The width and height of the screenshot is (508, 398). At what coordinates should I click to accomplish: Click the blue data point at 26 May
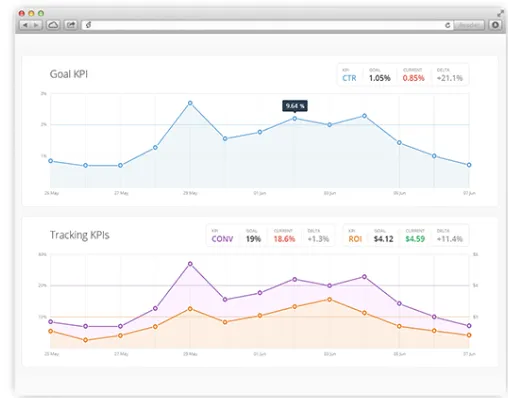coord(51,161)
